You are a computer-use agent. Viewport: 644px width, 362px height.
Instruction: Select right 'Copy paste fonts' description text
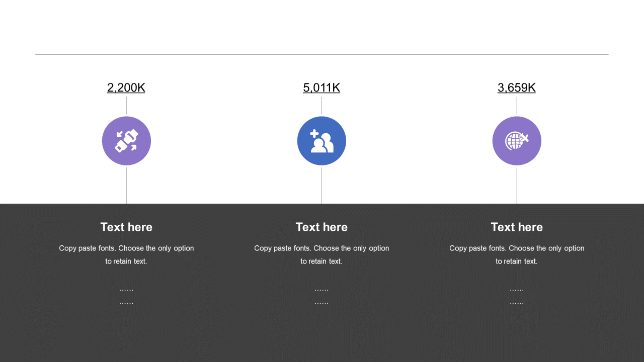click(x=517, y=255)
